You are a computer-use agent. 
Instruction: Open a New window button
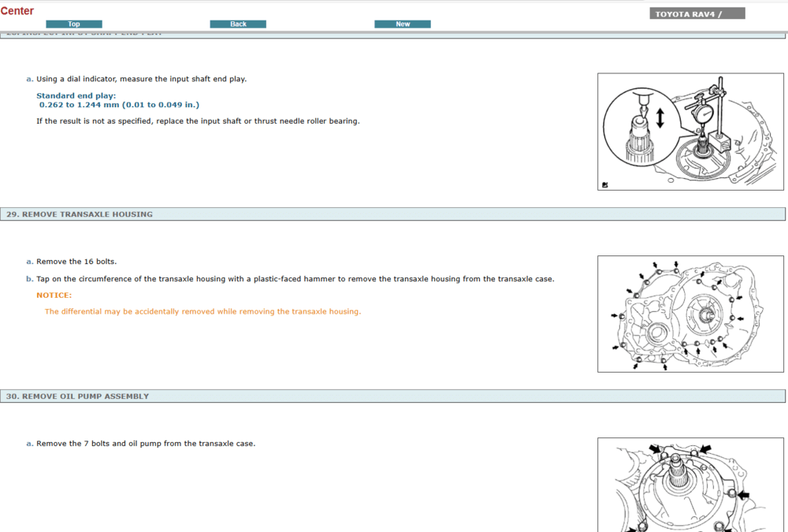pyautogui.click(x=403, y=24)
